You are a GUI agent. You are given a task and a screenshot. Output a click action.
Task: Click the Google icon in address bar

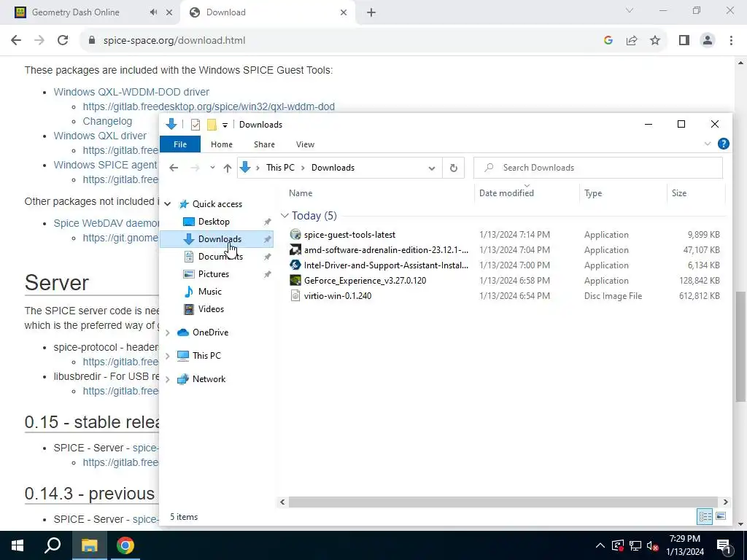(608, 41)
